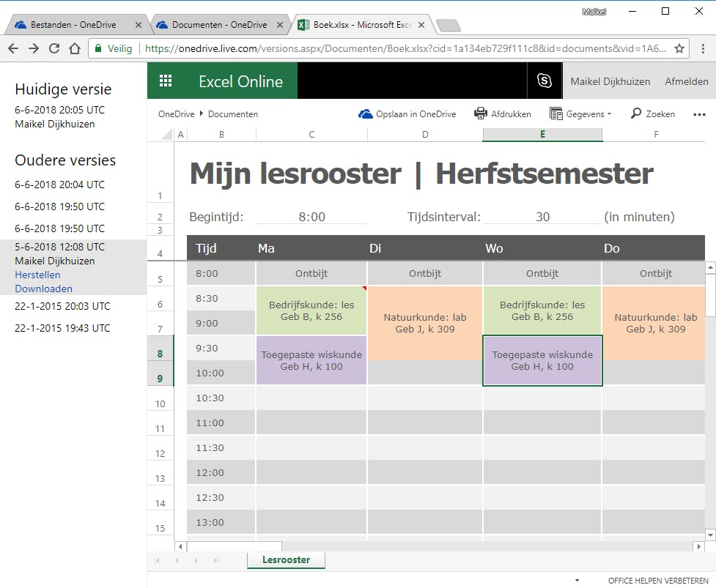Click the Tijdsinterval value 30 cell
This screenshot has height=588, width=716.
pyautogui.click(x=542, y=217)
